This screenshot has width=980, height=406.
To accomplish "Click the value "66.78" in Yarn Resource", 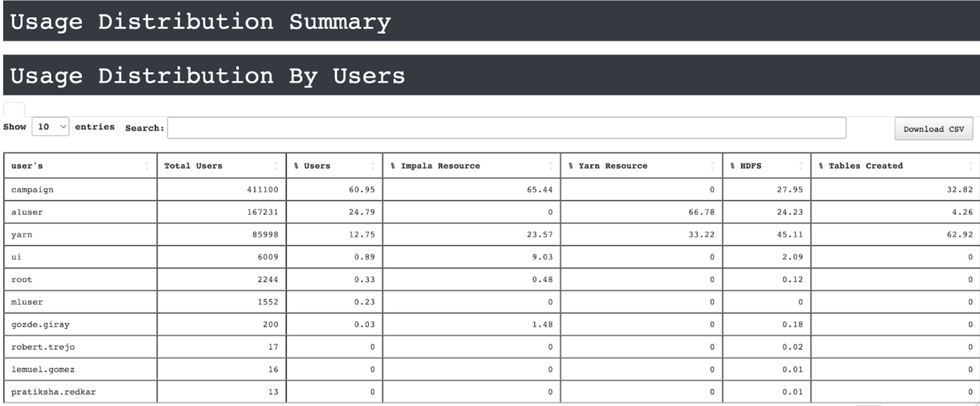I will tap(701, 212).
